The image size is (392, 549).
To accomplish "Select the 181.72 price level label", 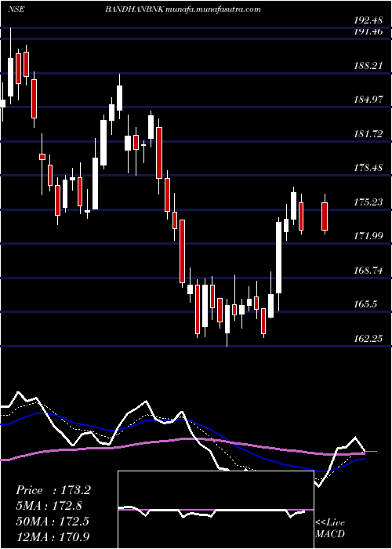I will coord(368,134).
